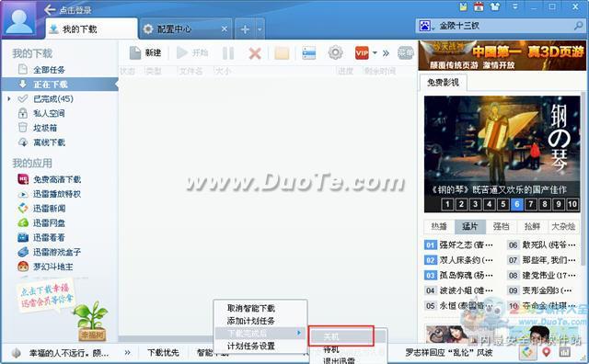Switch to the 大杂烩 video tab

(563, 226)
